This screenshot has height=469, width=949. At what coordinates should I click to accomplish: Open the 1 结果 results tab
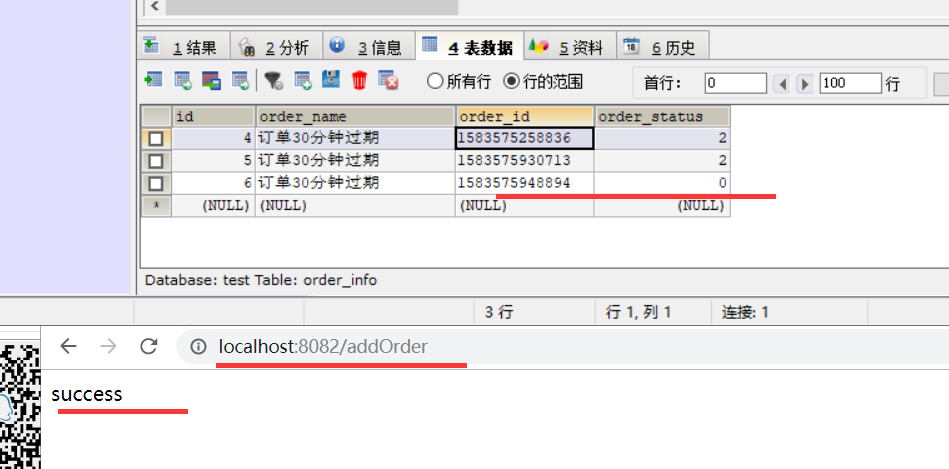coord(184,46)
